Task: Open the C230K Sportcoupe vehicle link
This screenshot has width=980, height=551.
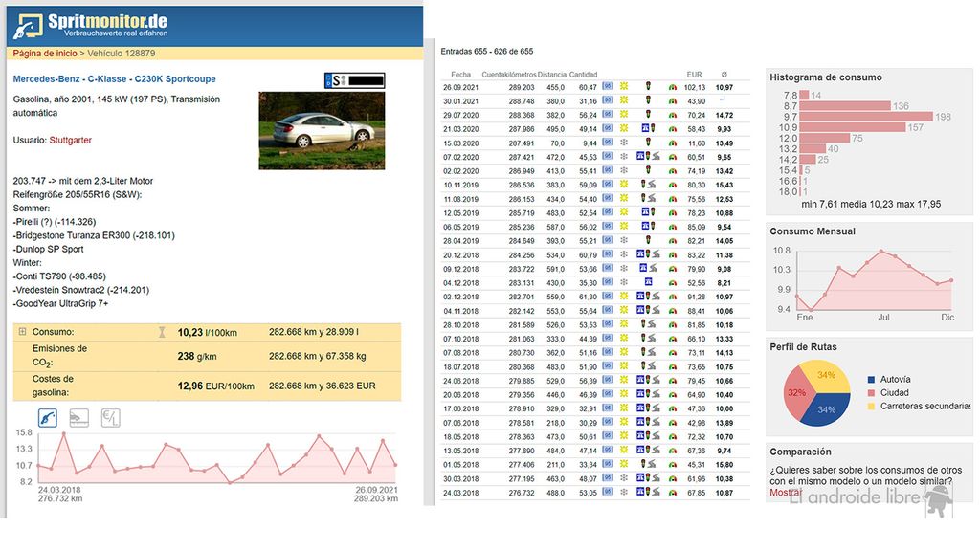Action: click(176, 79)
